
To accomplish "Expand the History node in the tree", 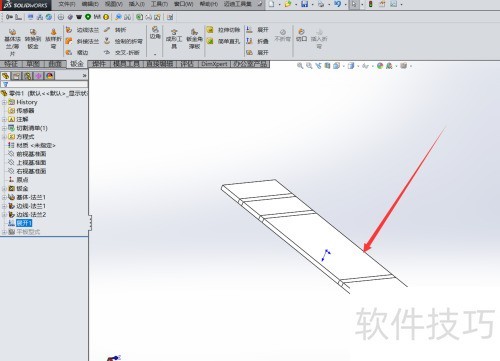I will 4,102.
